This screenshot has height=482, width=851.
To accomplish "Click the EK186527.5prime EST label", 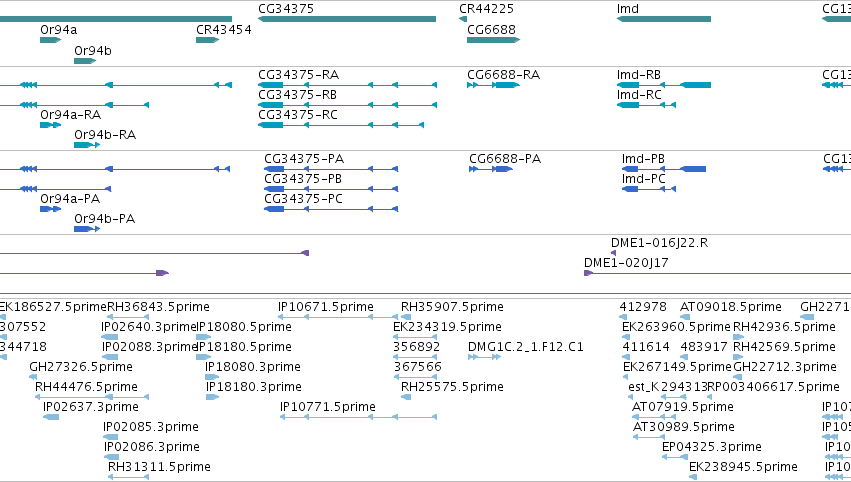I will pos(53,307).
